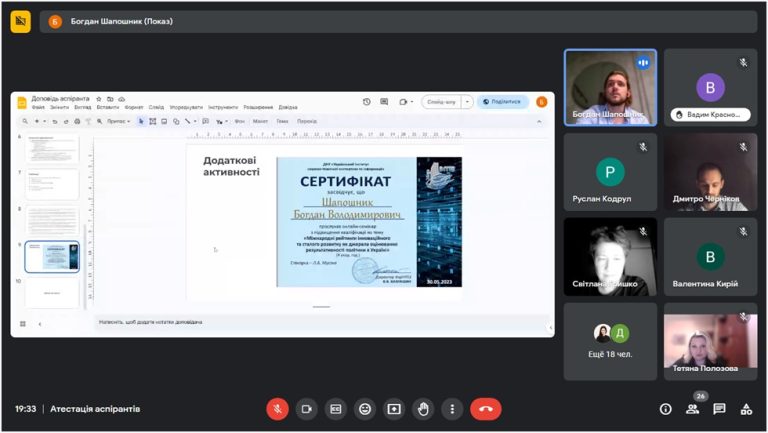
Task: Click the Поділитися share button
Action: (x=502, y=102)
